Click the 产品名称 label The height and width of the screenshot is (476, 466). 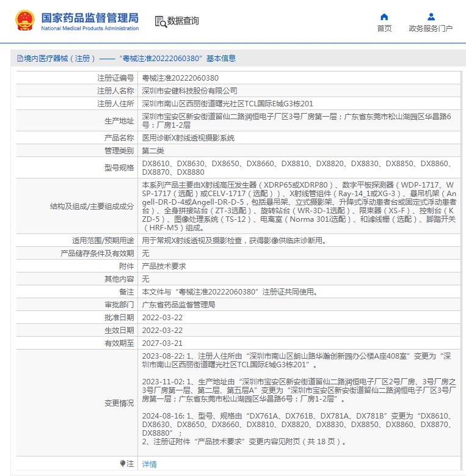(119, 138)
